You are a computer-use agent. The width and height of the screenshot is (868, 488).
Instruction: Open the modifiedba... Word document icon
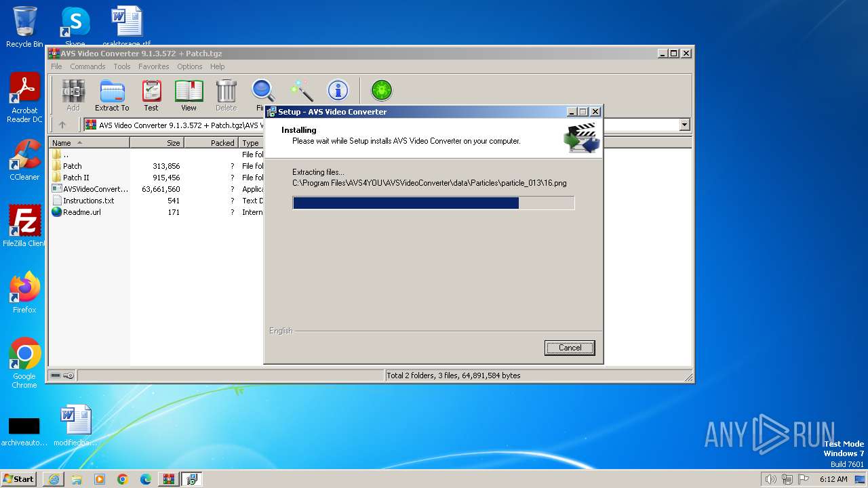pos(76,426)
